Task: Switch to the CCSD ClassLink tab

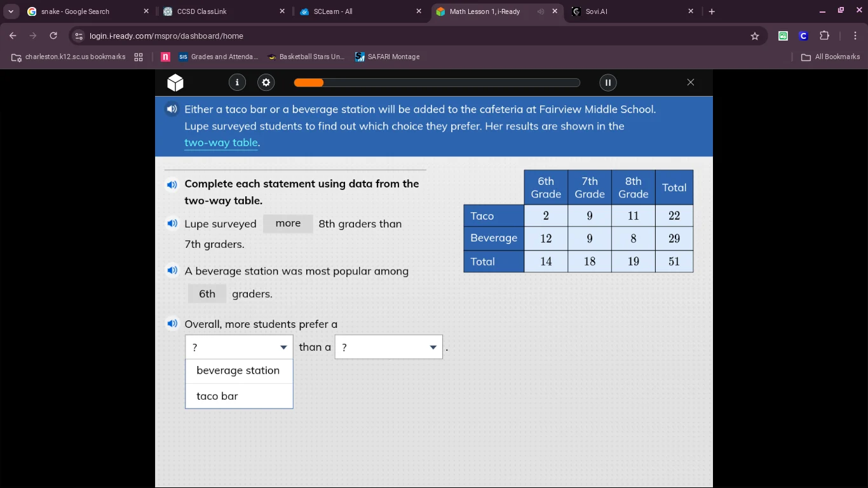Action: 219,11
